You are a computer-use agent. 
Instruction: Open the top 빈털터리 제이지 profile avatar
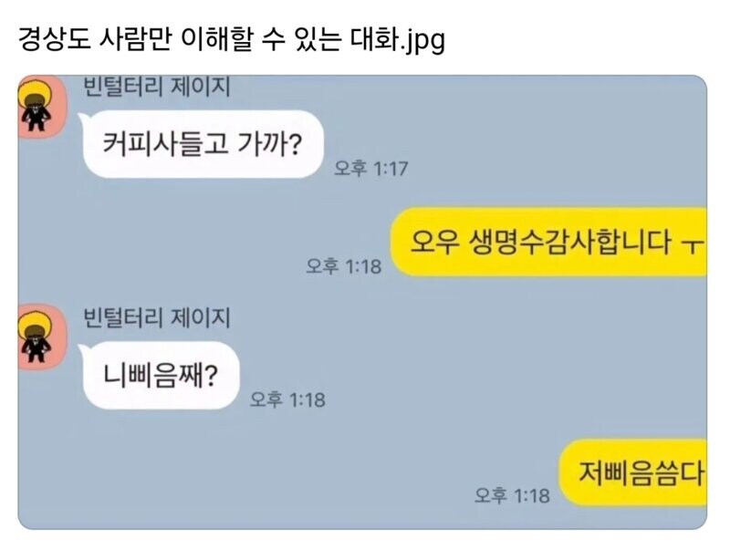click(x=42, y=108)
